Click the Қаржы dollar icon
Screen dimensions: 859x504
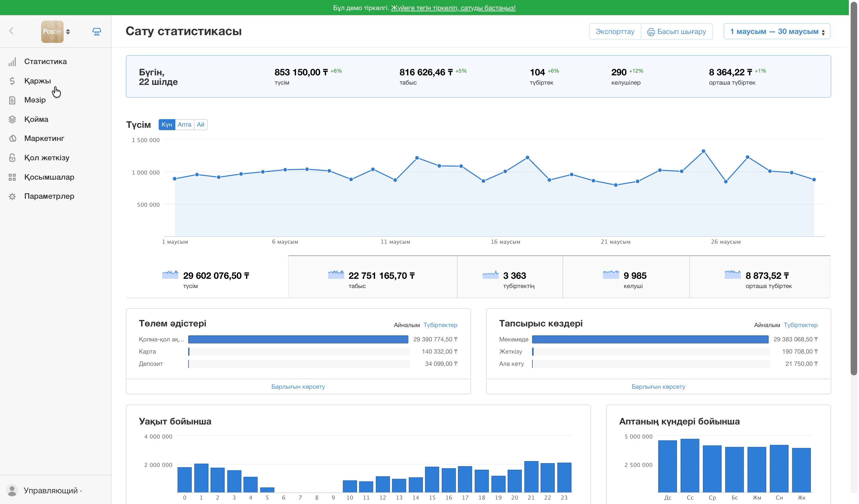pyautogui.click(x=12, y=81)
